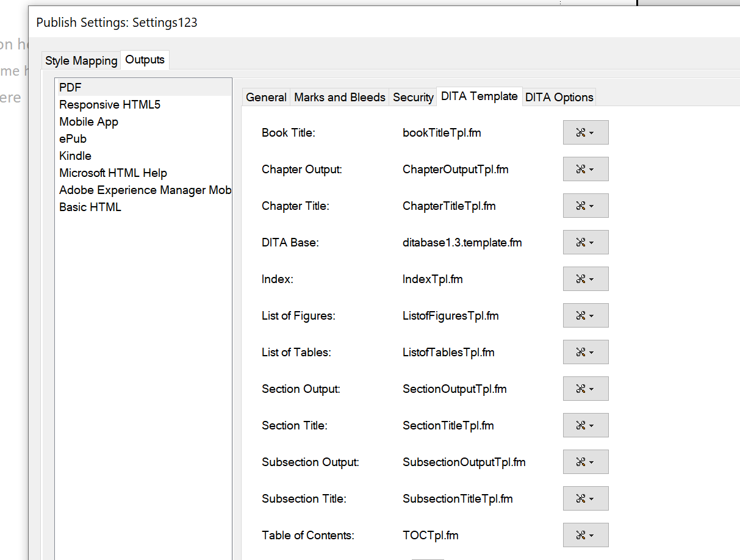The height and width of the screenshot is (560, 740).
Task: Open the dropdown next to List of Tables template
Action: point(592,352)
